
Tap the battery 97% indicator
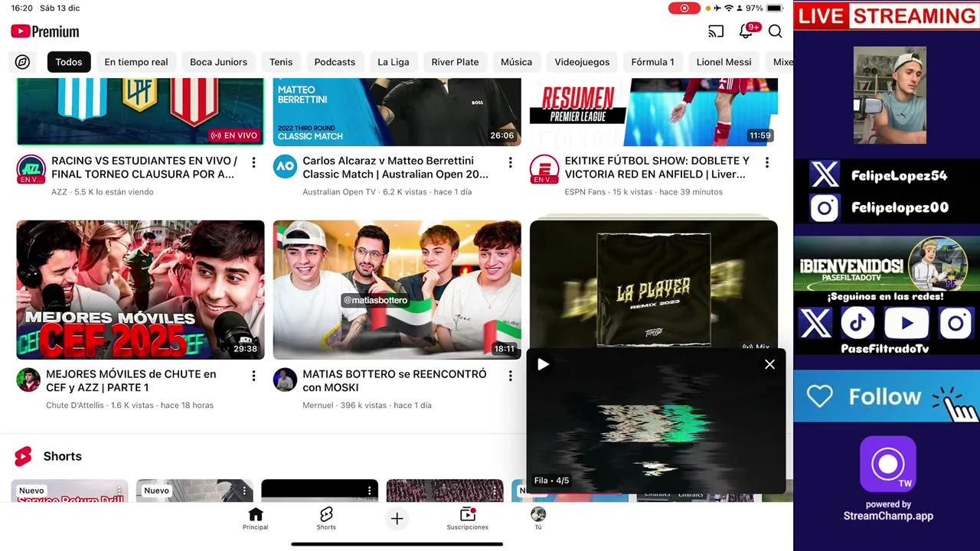[x=765, y=8]
